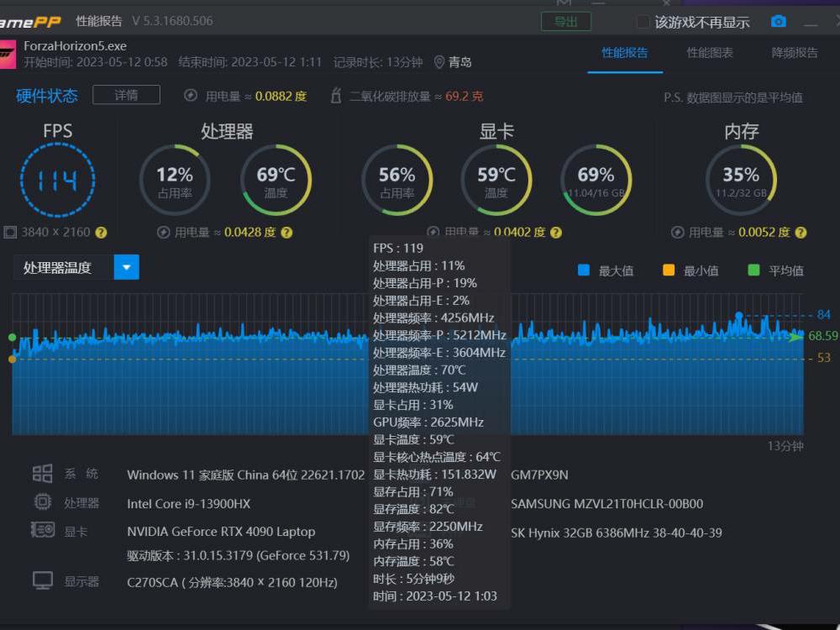Click the memory 35% 11.2/32 GB gauge
The width and height of the screenshot is (840, 630).
point(742,180)
